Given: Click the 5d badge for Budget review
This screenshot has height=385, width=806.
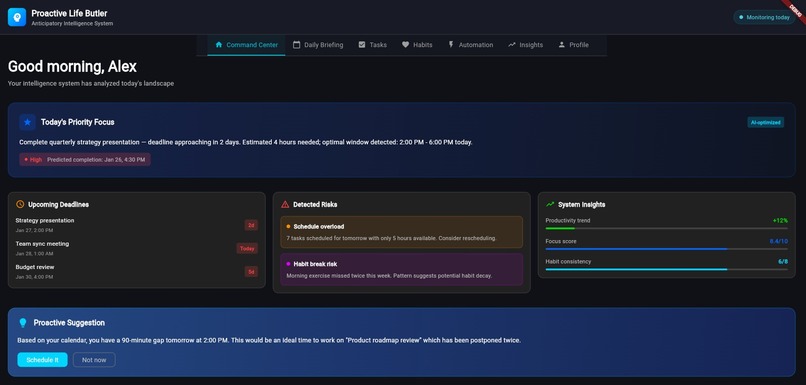Looking at the screenshot, I should click(x=251, y=271).
